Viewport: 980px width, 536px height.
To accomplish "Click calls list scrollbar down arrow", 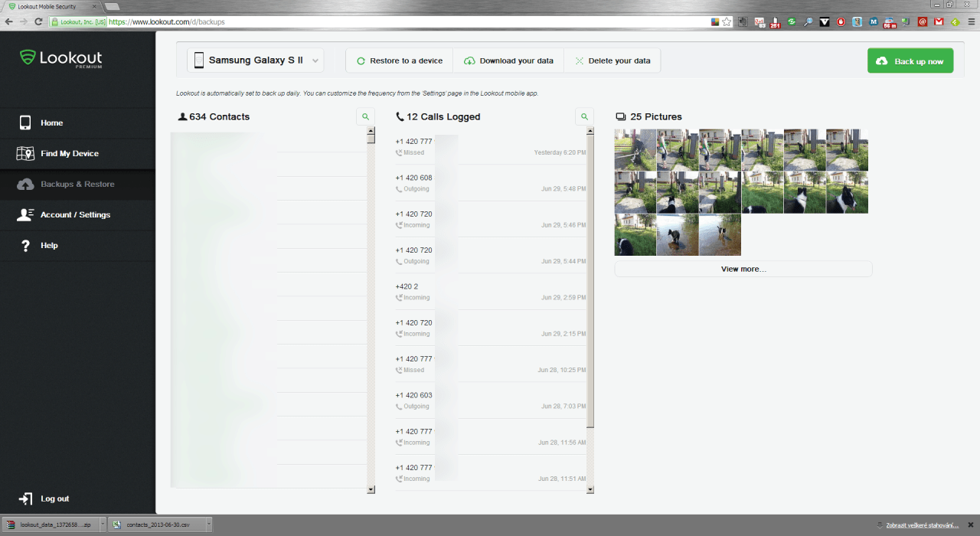I will point(590,489).
